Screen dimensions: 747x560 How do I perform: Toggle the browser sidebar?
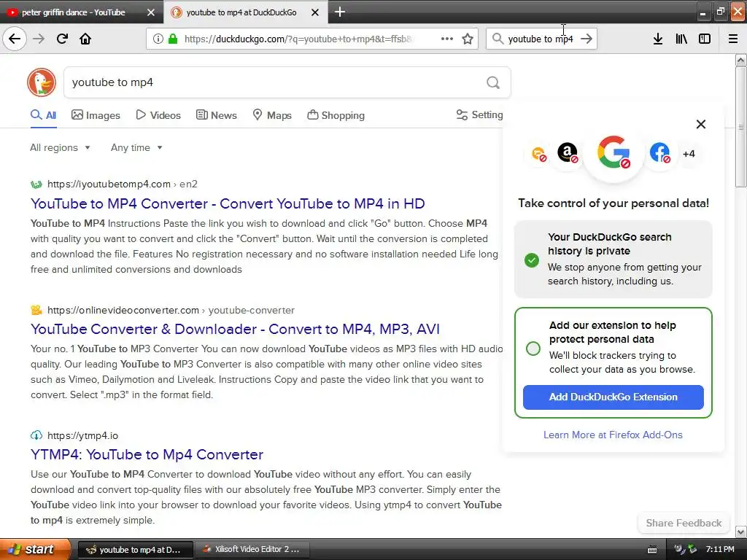705,39
